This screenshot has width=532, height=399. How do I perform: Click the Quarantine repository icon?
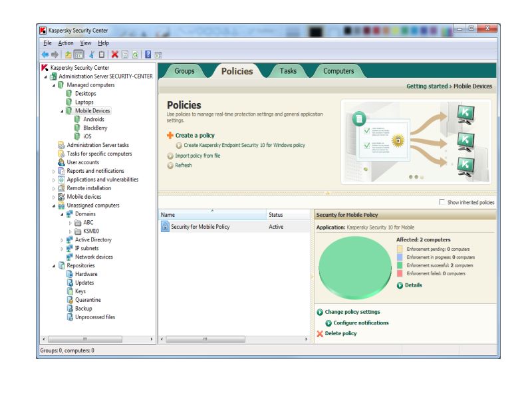(x=70, y=300)
